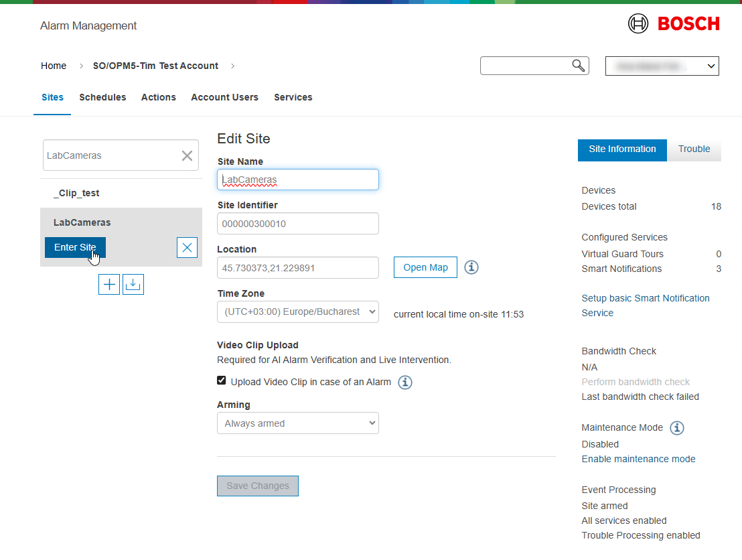Clear the LabCameras site filter text

coord(187,155)
